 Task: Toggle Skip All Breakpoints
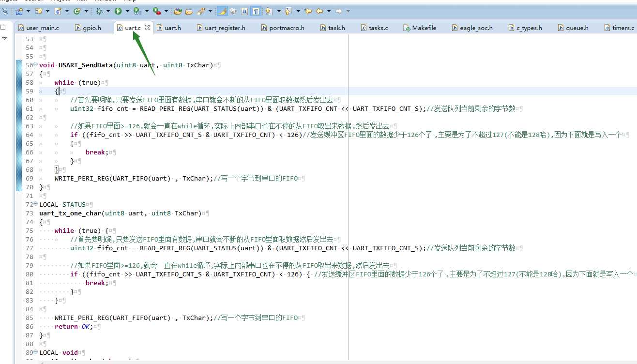click(5, 11)
